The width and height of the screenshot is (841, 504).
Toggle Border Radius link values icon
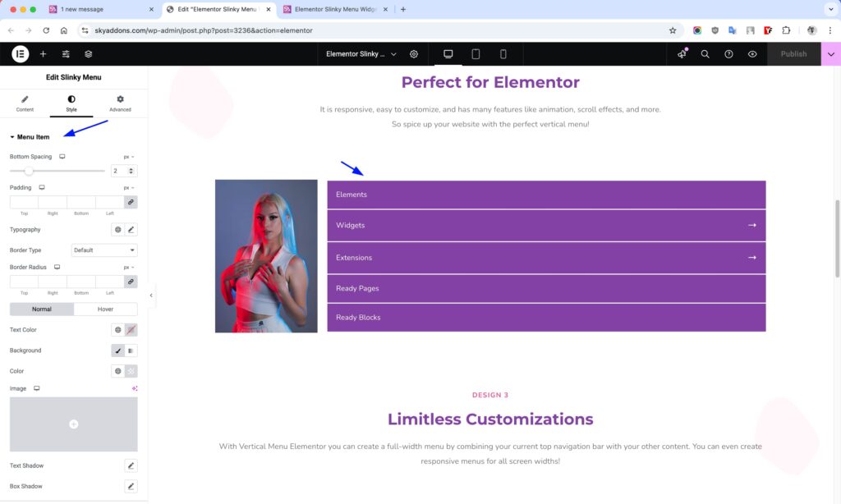point(131,282)
